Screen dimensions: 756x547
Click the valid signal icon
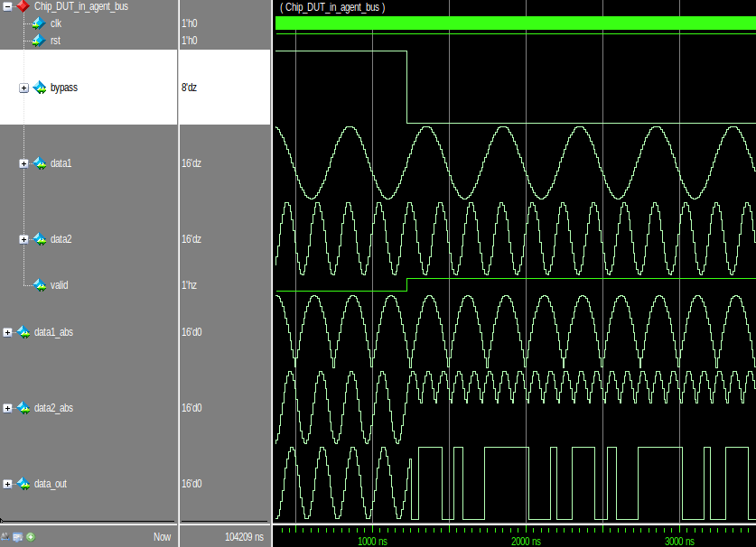(40, 285)
